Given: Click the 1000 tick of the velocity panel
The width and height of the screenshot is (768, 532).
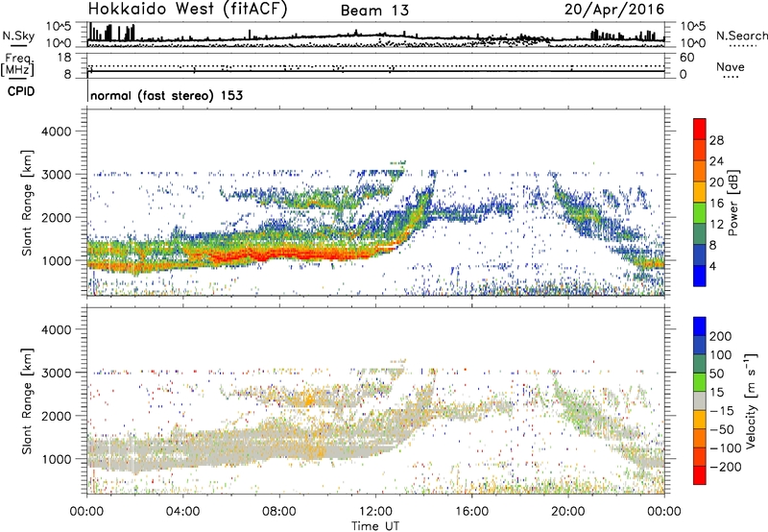Looking at the screenshot, I should [57, 459].
